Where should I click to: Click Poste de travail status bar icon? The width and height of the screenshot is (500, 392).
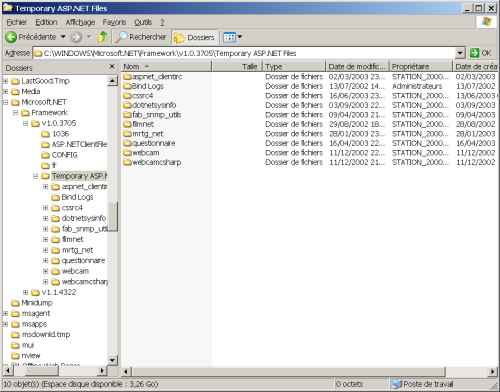[396, 384]
